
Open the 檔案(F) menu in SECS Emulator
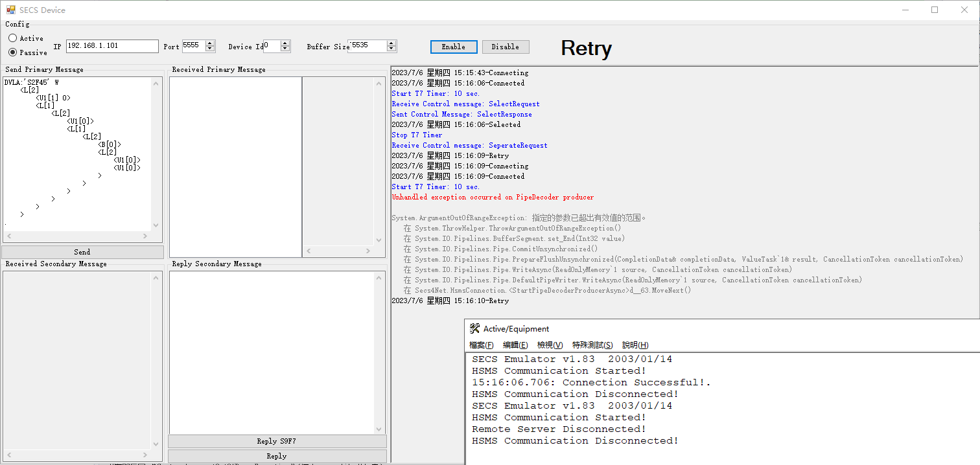click(x=481, y=345)
